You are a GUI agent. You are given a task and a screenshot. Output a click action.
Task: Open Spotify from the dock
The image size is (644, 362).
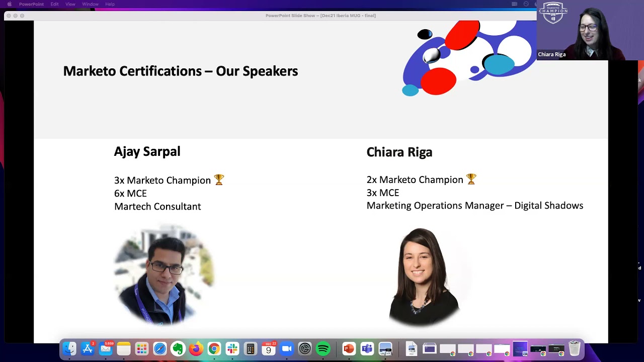click(323, 348)
